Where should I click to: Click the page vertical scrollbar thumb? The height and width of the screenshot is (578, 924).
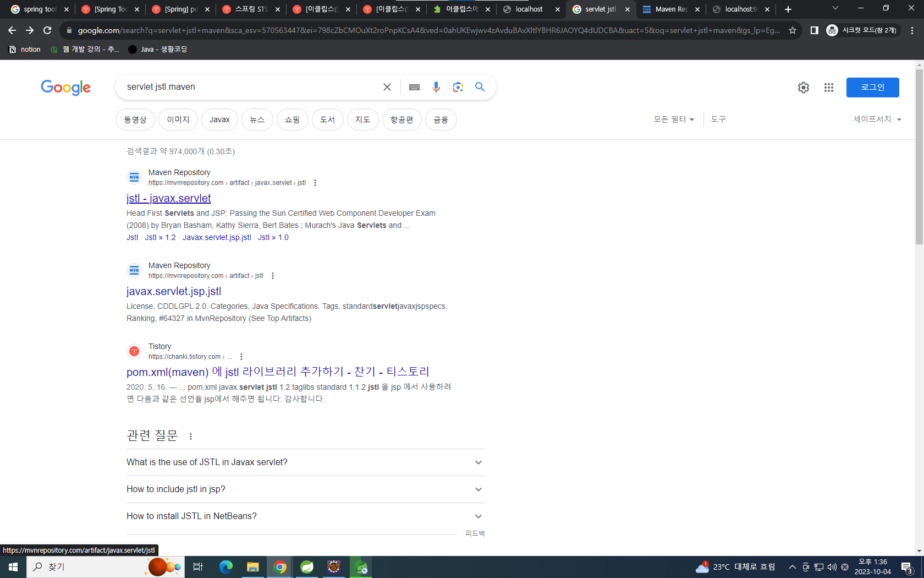(919, 157)
